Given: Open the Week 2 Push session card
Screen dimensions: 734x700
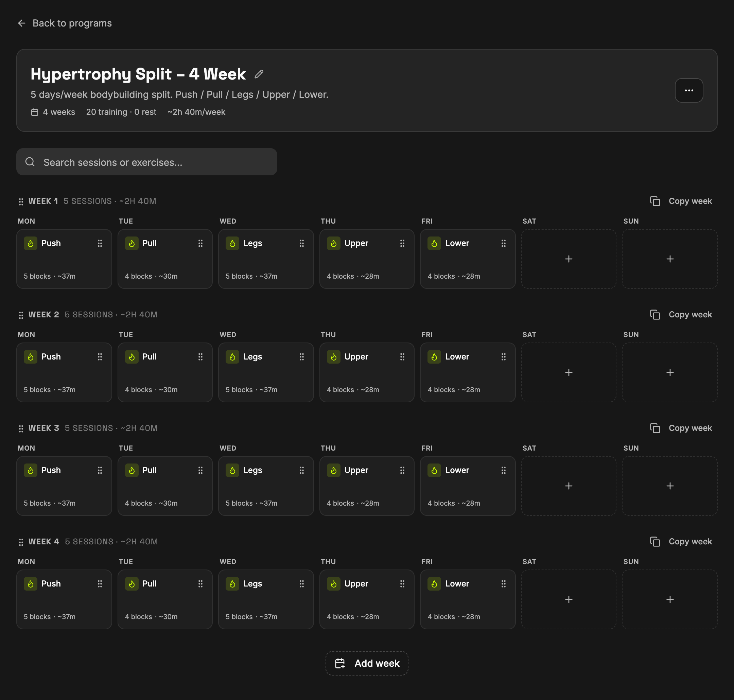Looking at the screenshot, I should point(64,372).
